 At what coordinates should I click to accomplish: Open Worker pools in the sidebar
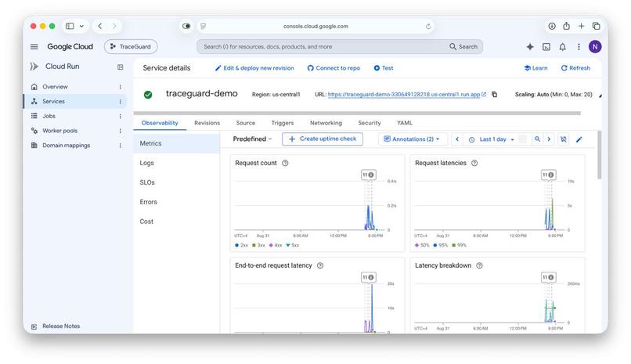tap(59, 131)
